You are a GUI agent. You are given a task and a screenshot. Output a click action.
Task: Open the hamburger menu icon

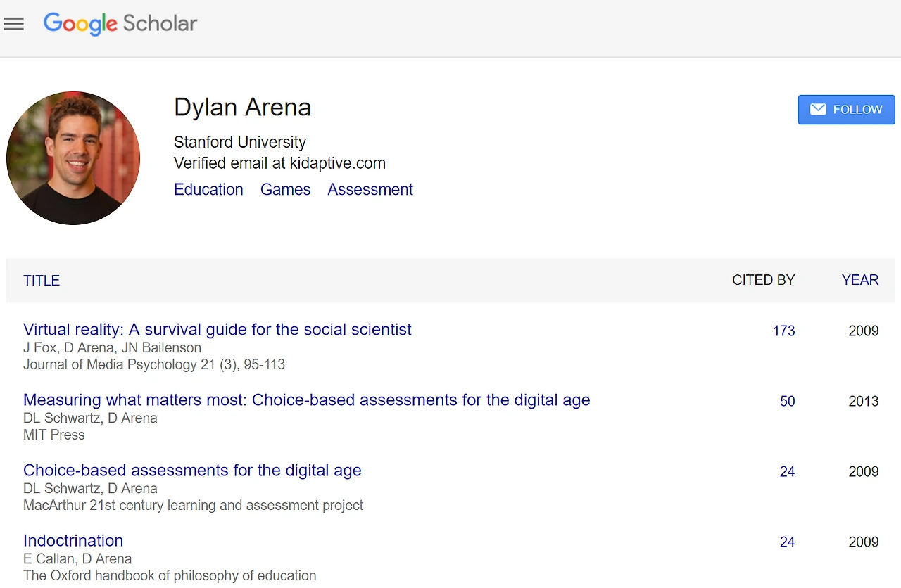(x=13, y=24)
